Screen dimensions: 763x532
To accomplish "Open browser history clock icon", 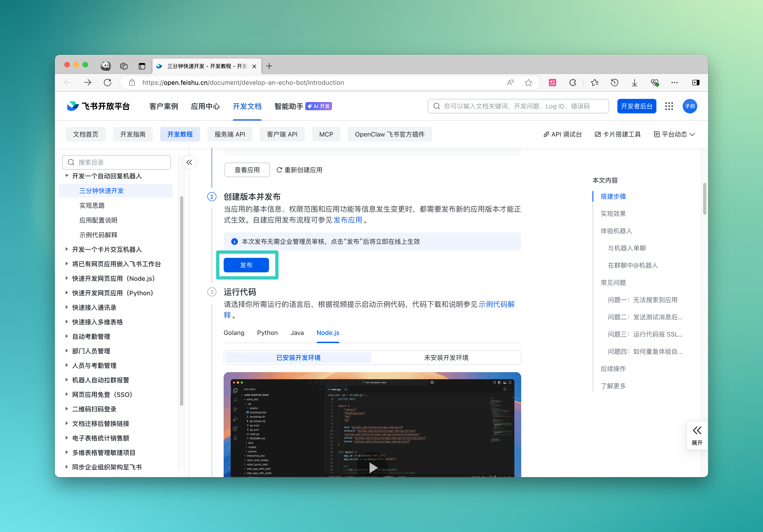I will (614, 82).
